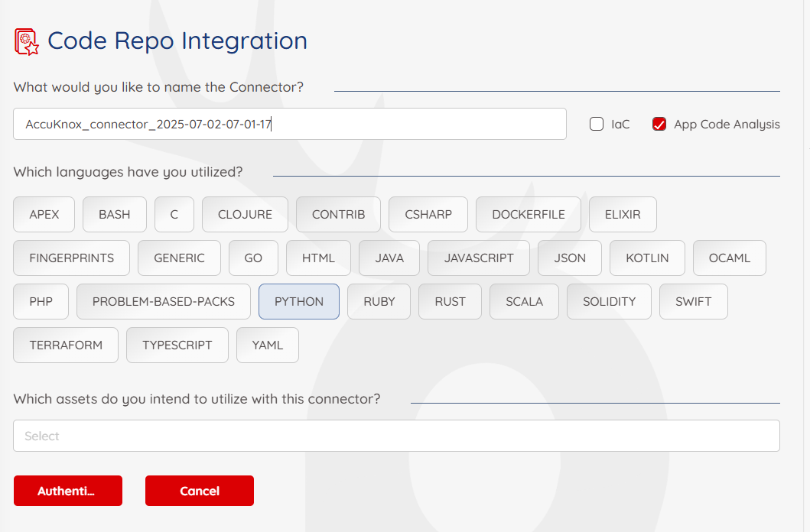Select the SCALA language chip
The image size is (810, 532).
tap(525, 301)
